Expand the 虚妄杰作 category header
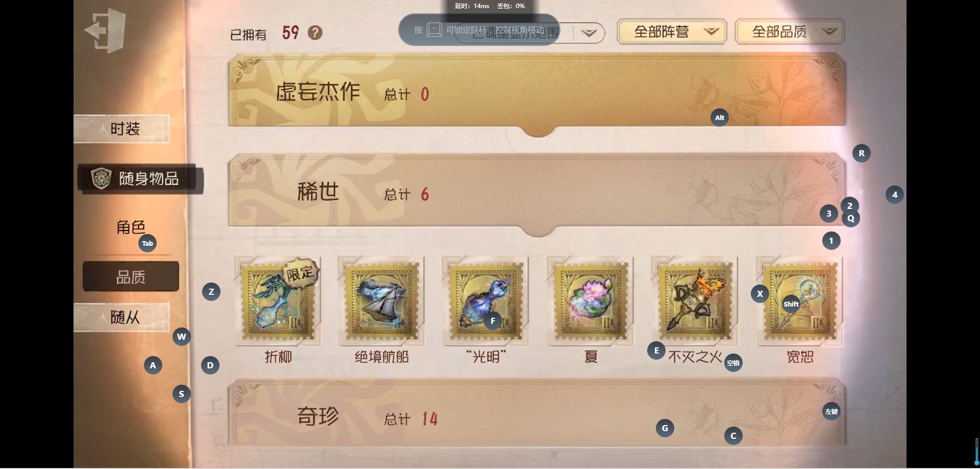The height and width of the screenshot is (469, 980). click(537, 93)
